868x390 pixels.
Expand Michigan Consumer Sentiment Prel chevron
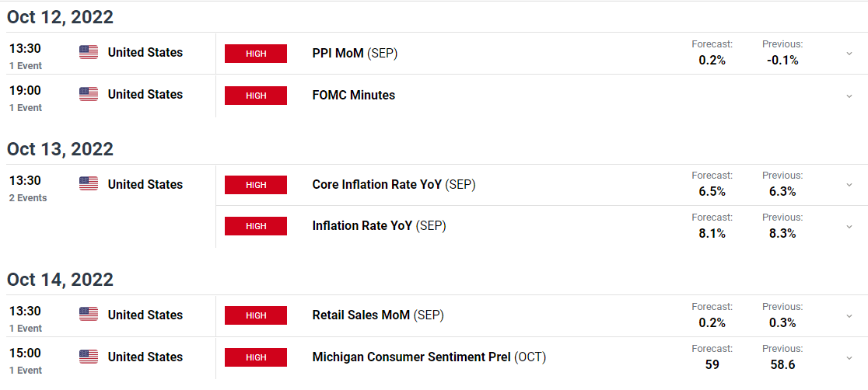tap(849, 358)
